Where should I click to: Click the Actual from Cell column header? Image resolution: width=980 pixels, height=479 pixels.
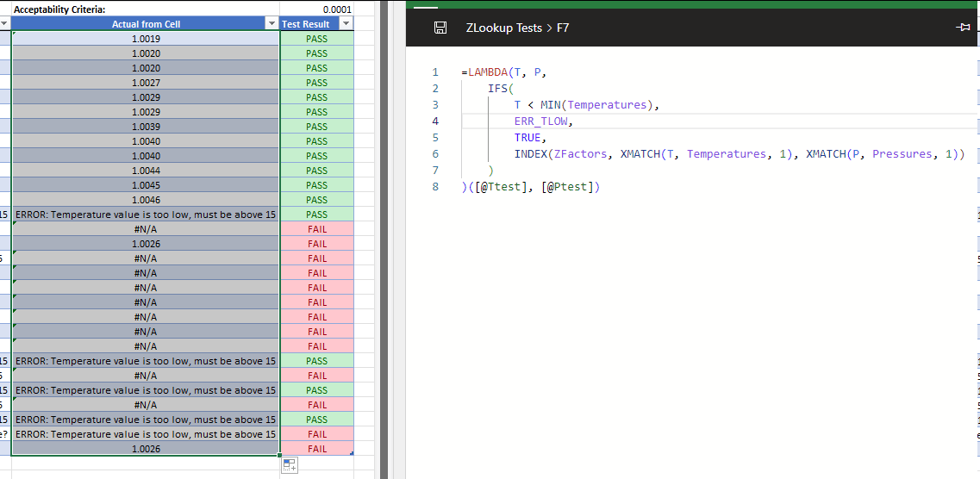(145, 24)
